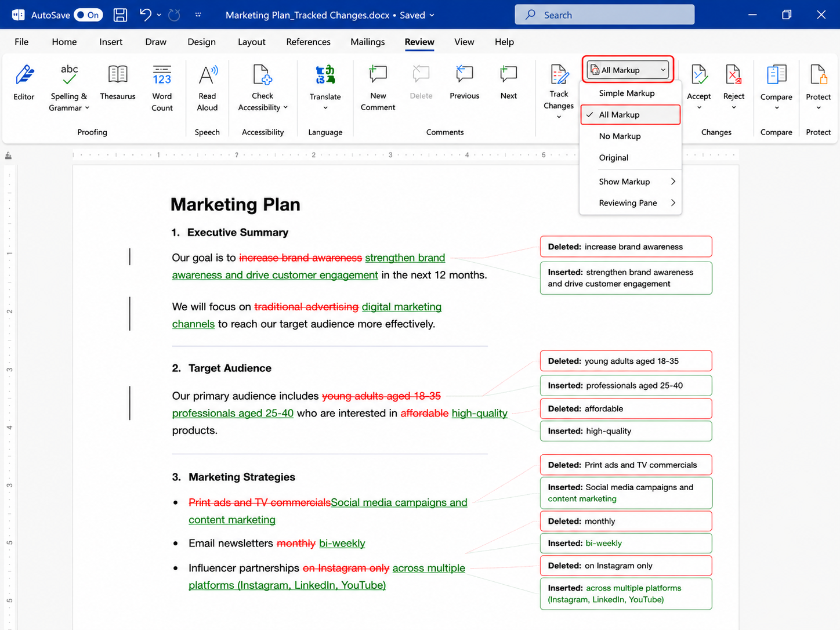Viewport: 840px width, 630px height.
Task: Switch to the Design tab
Action: 202,42
